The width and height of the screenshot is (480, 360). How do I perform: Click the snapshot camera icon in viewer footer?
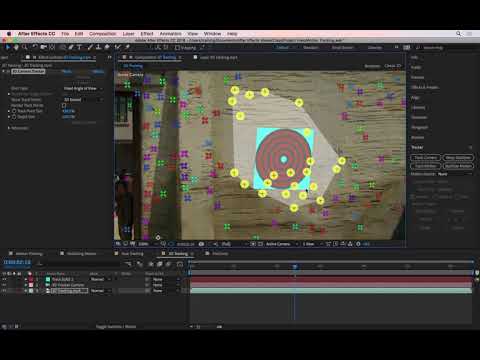click(201, 244)
